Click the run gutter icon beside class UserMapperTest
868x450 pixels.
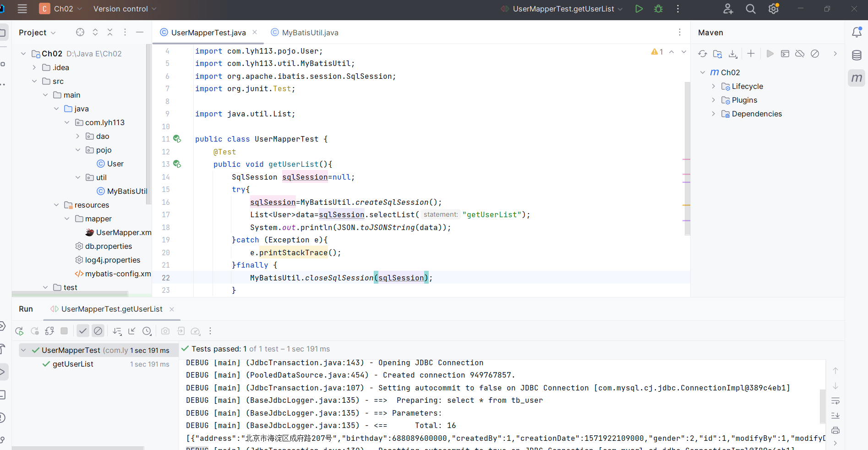[177, 139]
